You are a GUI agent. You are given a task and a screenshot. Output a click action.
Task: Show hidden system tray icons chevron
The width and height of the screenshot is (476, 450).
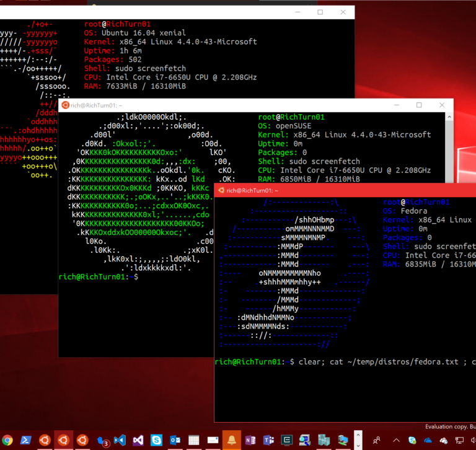point(396,440)
